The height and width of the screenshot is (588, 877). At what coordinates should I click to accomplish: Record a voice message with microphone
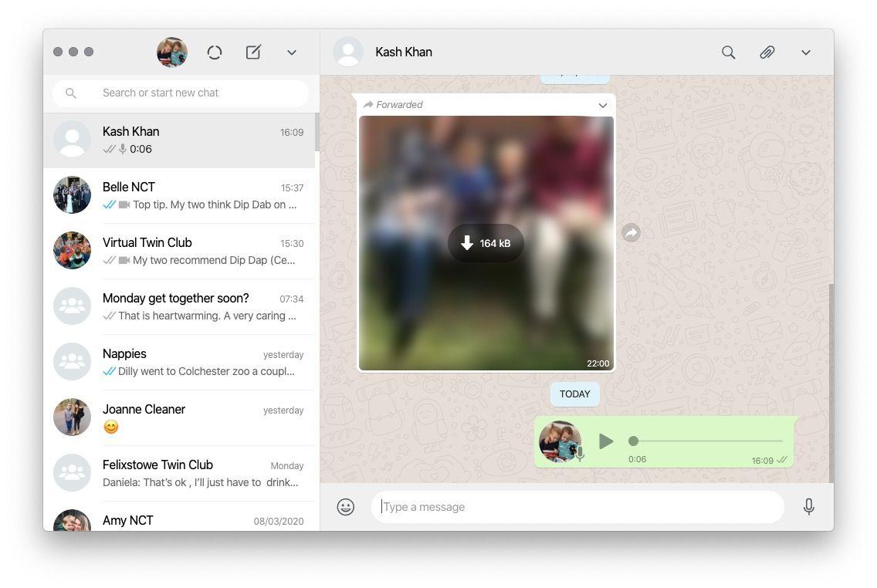click(808, 507)
